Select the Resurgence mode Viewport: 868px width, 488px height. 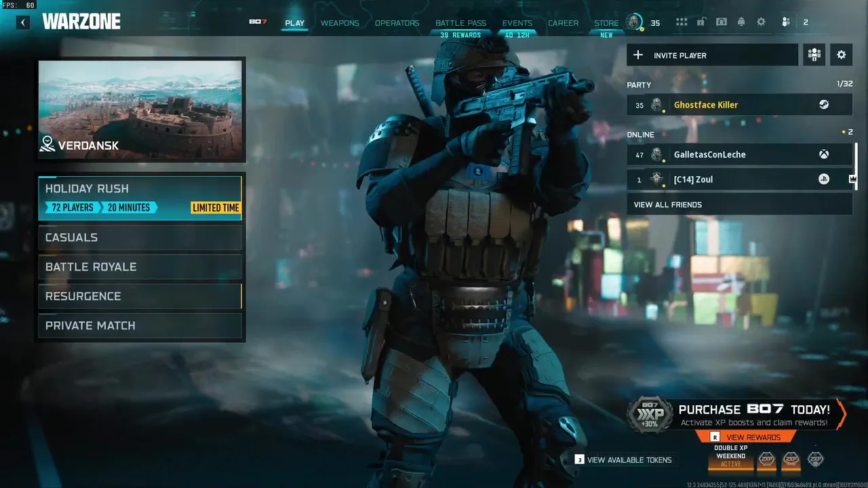pyautogui.click(x=140, y=296)
